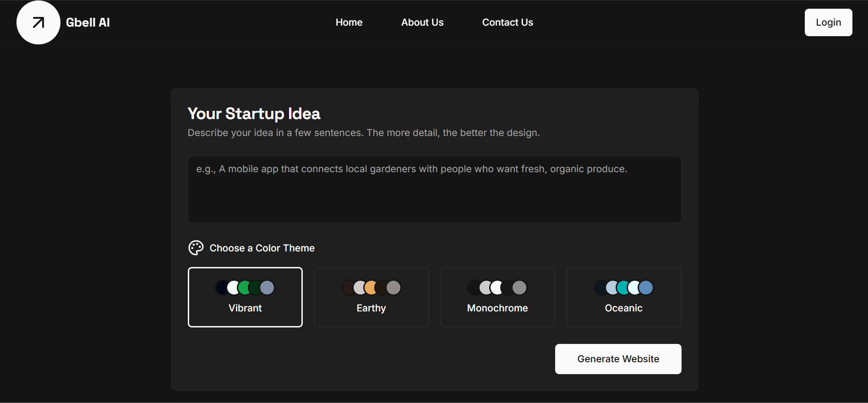Click the slate blue swatch in Vibrant
The height and width of the screenshot is (403, 868).
(x=267, y=288)
